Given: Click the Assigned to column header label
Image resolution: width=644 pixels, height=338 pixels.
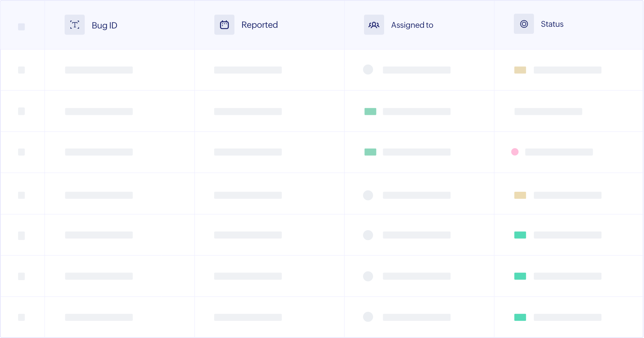Looking at the screenshot, I should [x=412, y=25].
